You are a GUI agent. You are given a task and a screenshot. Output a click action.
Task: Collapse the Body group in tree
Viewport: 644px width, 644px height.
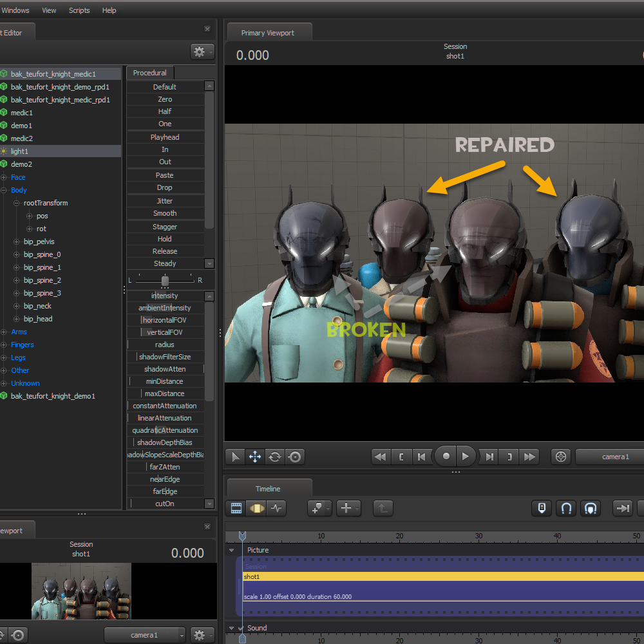(4, 190)
